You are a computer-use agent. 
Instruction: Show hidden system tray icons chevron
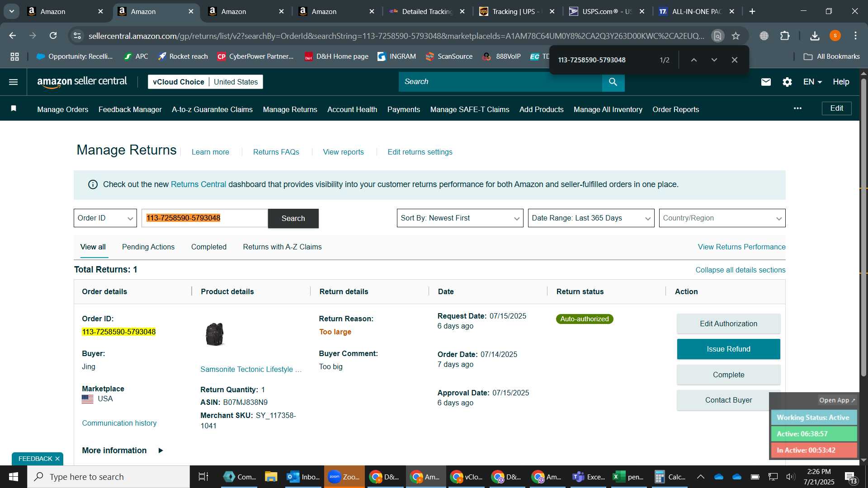(700, 477)
